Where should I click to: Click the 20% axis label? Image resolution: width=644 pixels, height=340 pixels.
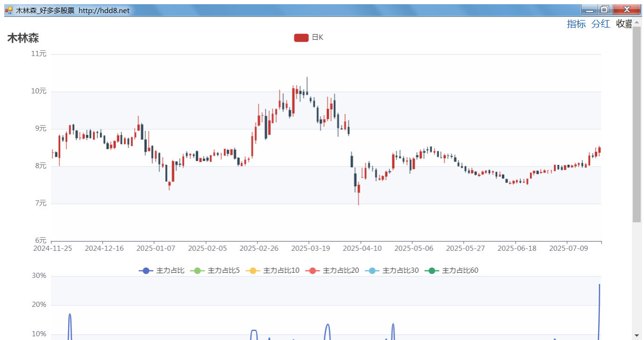click(39, 305)
